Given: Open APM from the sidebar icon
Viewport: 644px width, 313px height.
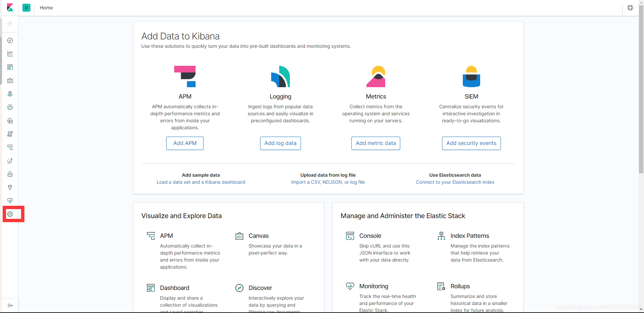Looking at the screenshot, I should point(10,147).
